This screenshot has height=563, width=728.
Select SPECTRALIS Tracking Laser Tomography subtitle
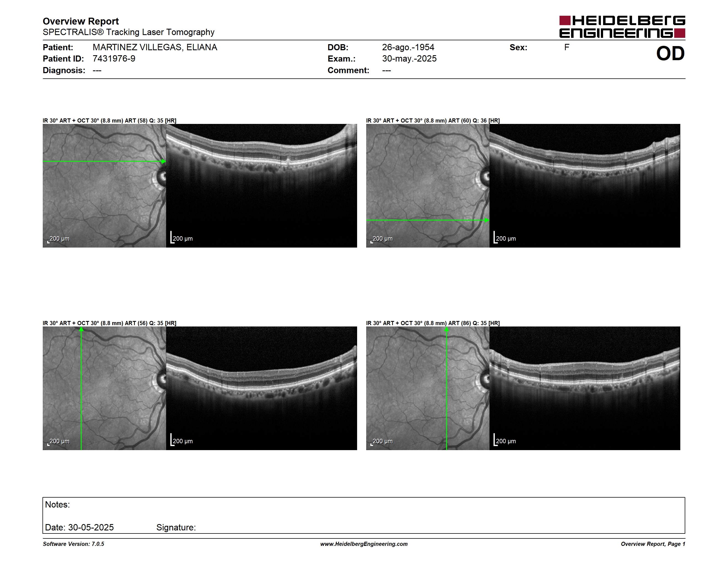point(128,32)
